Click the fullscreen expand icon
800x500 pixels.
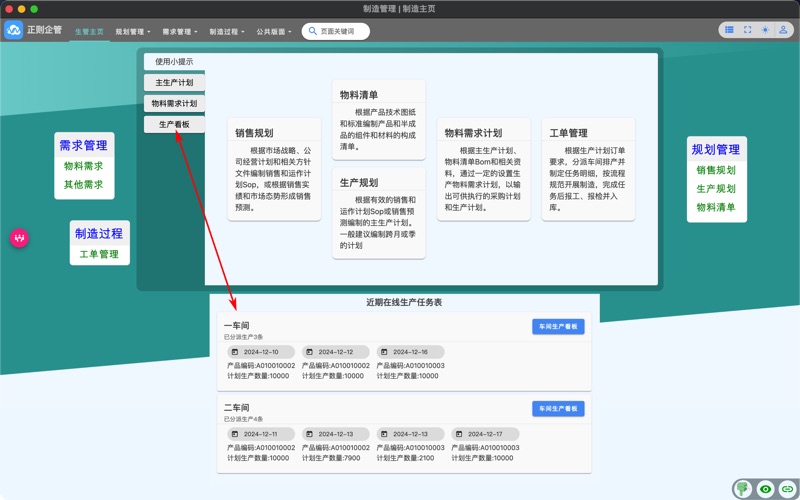tap(747, 30)
